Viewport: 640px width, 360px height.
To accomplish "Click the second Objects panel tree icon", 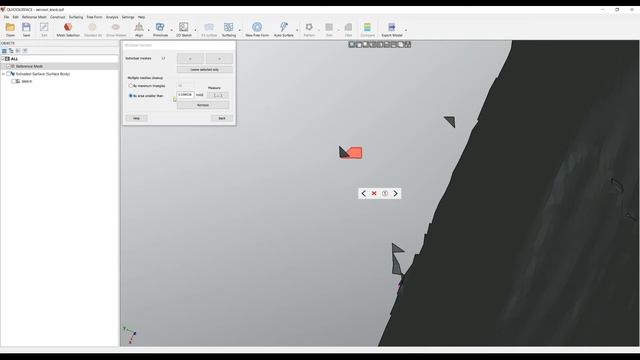I will pyautogui.click(x=11, y=51).
